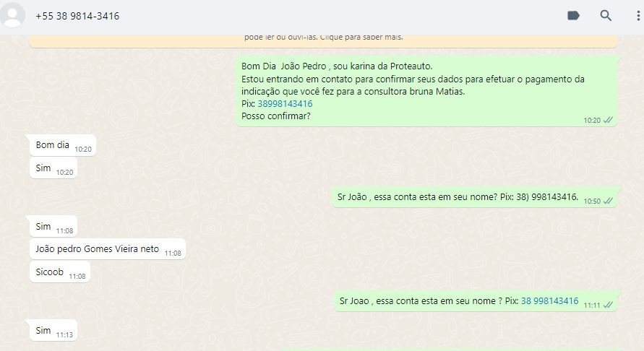The width and height of the screenshot is (644, 351).
Task: Click the 10:50 'Sr João' outgoing message
Action: coord(458,196)
